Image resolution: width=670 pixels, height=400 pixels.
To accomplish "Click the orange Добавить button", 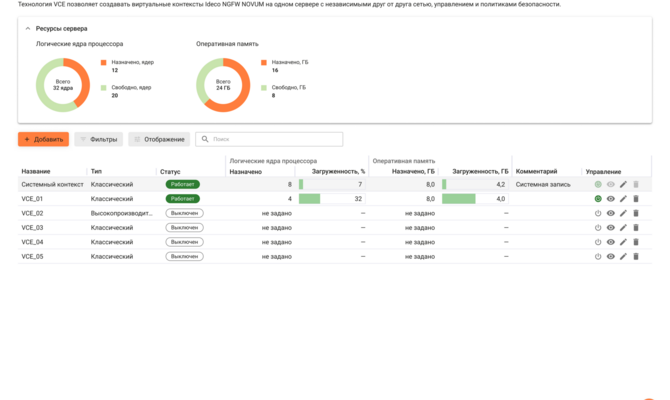I will (44, 139).
